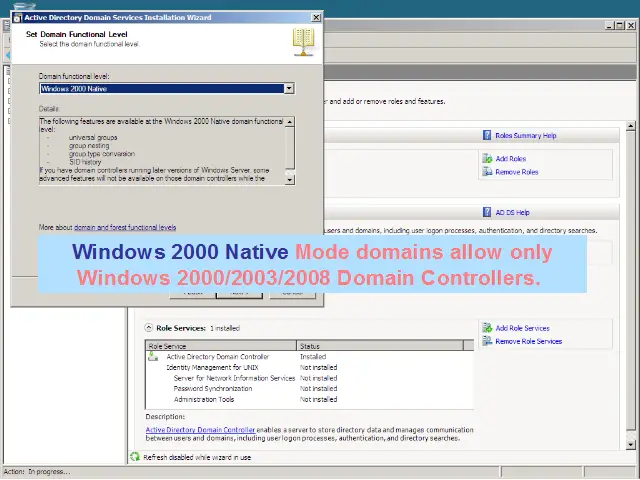Minimize the Server Manager window
Image resolution: width=640 pixels, height=480 pixels.
(609, 25)
